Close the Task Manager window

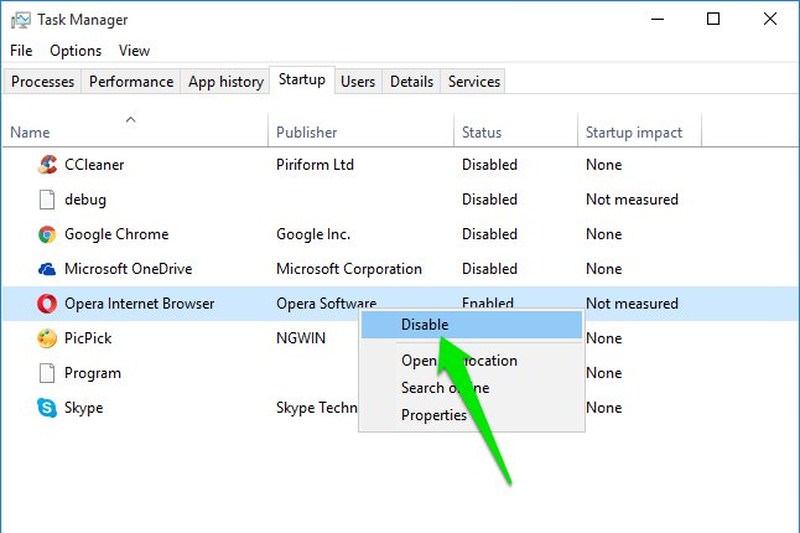click(770, 19)
